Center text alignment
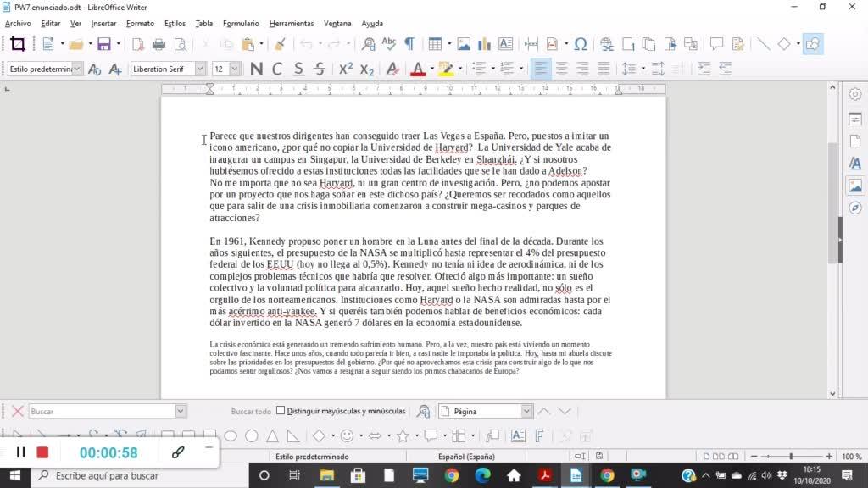868x488 pixels. click(x=562, y=69)
